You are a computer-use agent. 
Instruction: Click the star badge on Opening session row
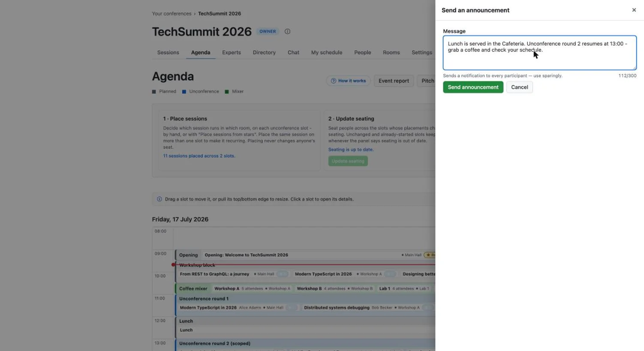click(x=430, y=255)
